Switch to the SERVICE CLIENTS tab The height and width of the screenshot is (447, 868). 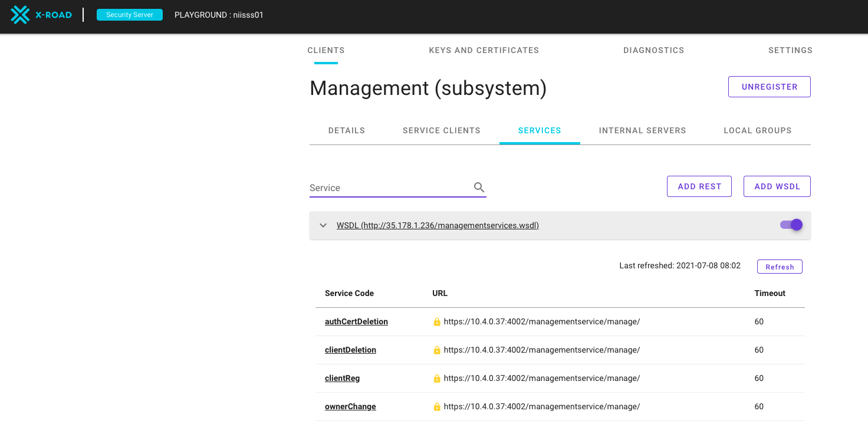(441, 130)
